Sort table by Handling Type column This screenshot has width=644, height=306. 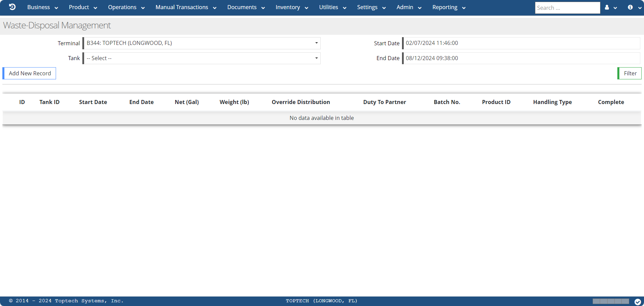tap(552, 102)
